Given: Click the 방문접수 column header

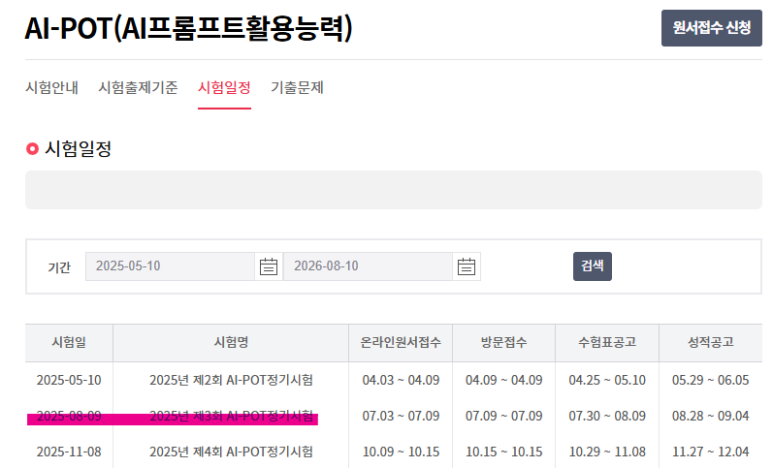Looking at the screenshot, I should 504,342.
